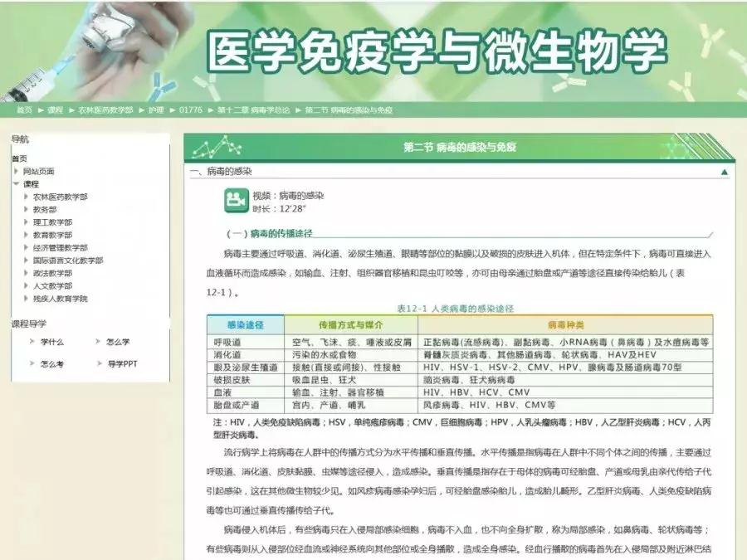Expand the 网站页面 tree node
Screen dimensions: 747x560
pyautogui.click(x=16, y=171)
